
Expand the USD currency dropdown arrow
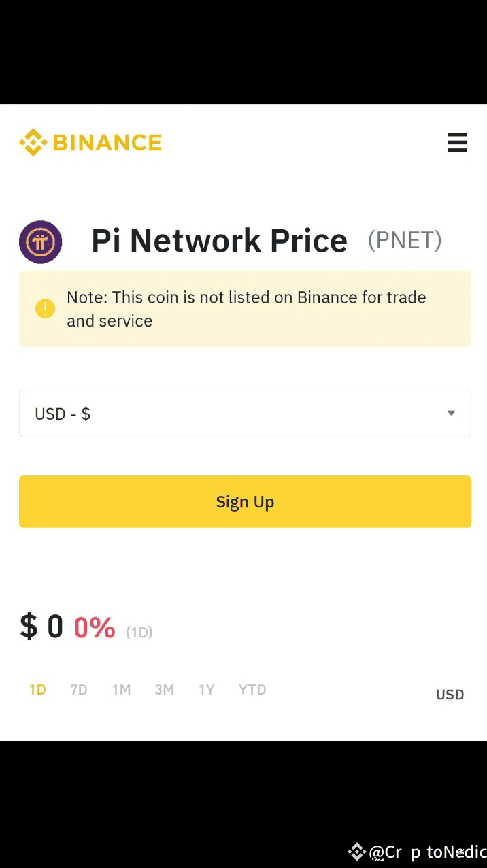[x=451, y=413]
